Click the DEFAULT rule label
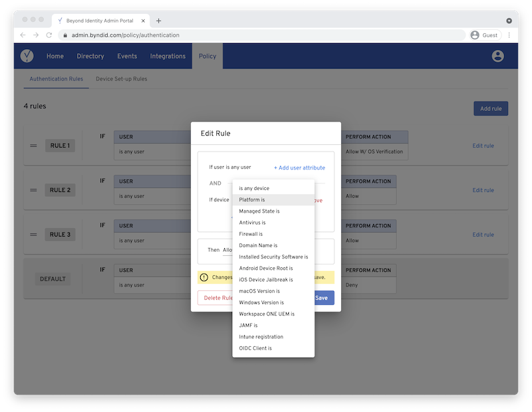Image resolution: width=532 pixels, height=412 pixels. pos(53,278)
